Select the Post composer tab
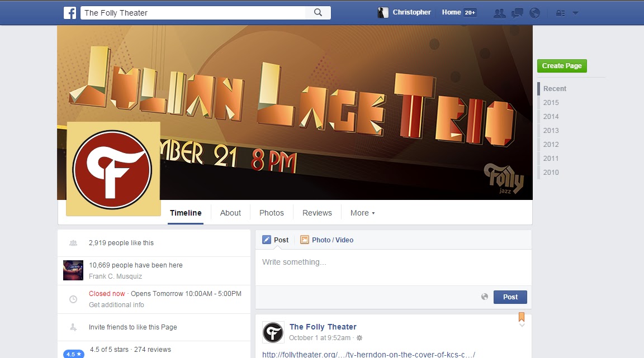 coord(276,240)
